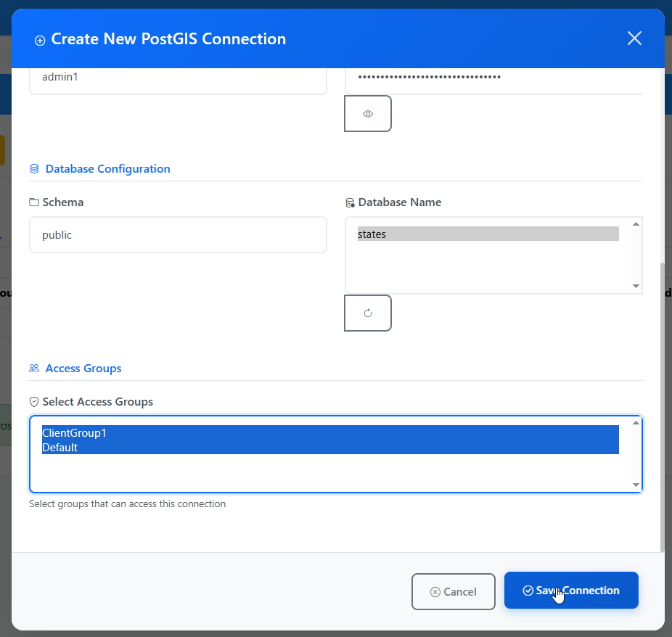Click the masked password field

click(493, 79)
